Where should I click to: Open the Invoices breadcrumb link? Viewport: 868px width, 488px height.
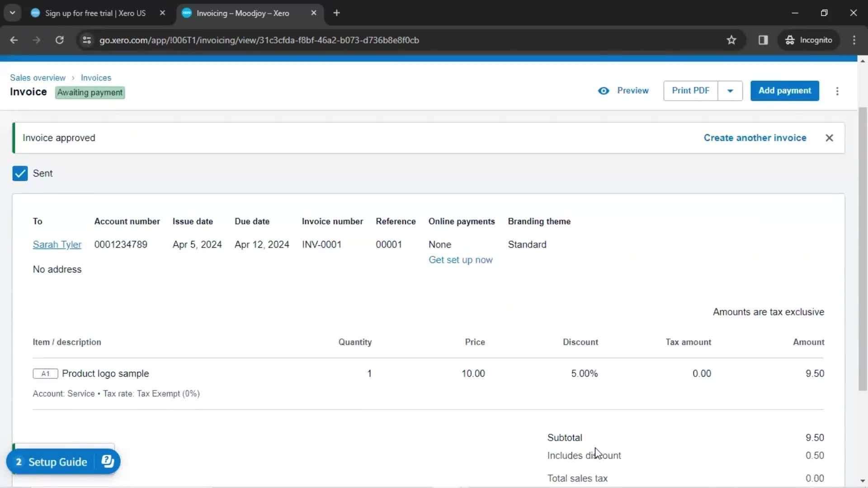(x=96, y=78)
